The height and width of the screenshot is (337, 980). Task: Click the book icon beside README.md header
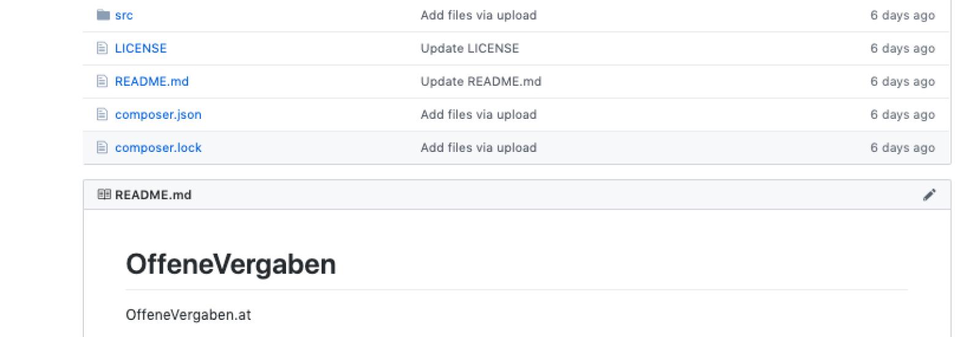point(104,195)
